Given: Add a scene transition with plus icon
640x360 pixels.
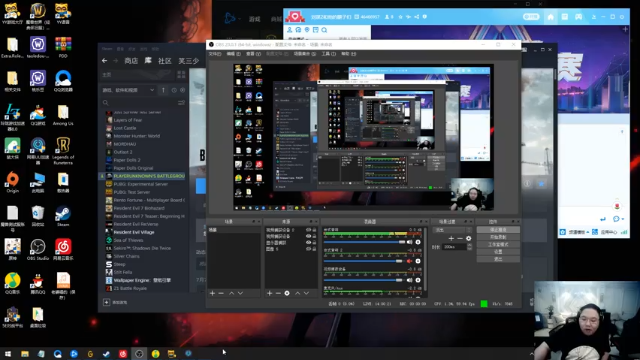Looking at the screenshot, I should tap(451, 238).
